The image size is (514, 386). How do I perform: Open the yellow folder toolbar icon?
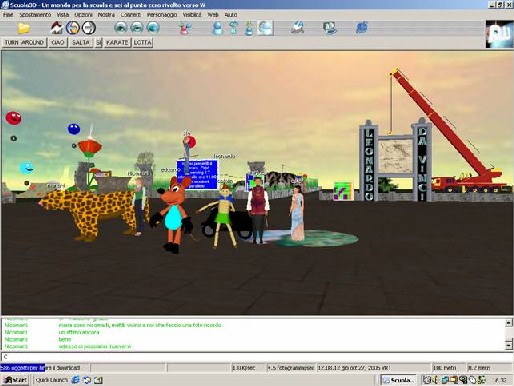coord(24,28)
